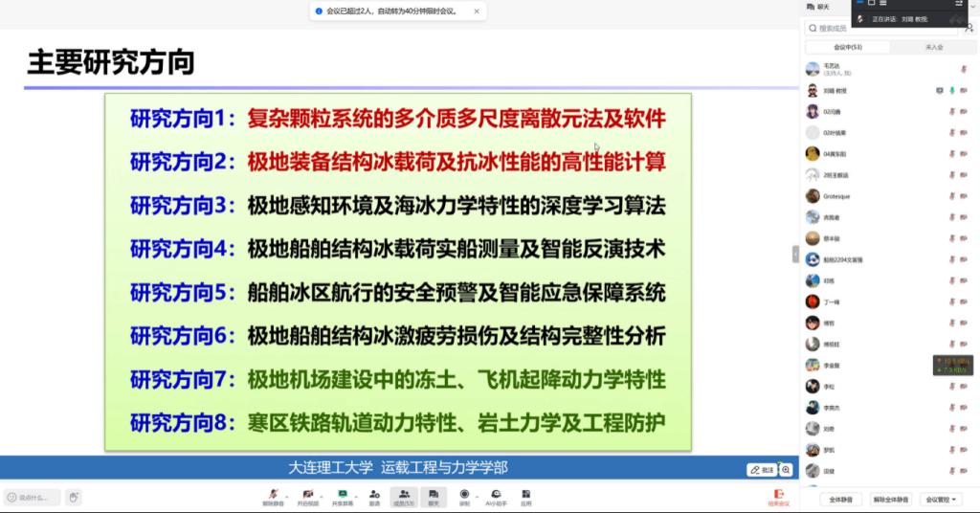Click the 结束会议 end meeting button

778,497
